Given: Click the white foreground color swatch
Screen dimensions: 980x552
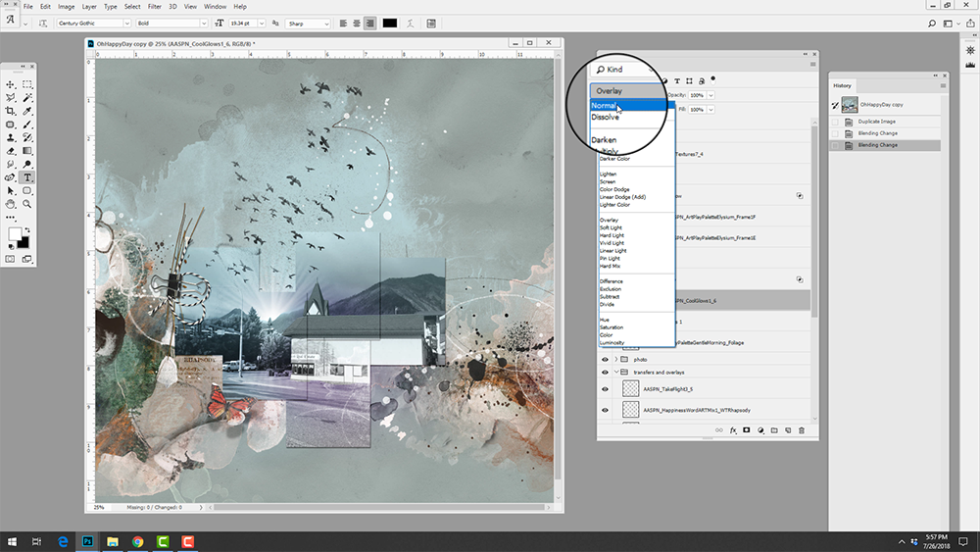Looking at the screenshot, I should coord(15,233).
